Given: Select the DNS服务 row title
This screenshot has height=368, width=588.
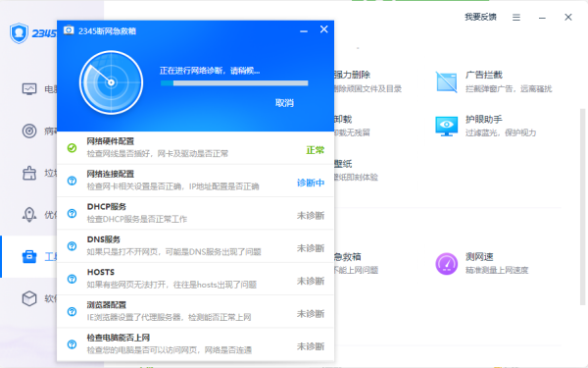Looking at the screenshot, I should pos(104,239).
